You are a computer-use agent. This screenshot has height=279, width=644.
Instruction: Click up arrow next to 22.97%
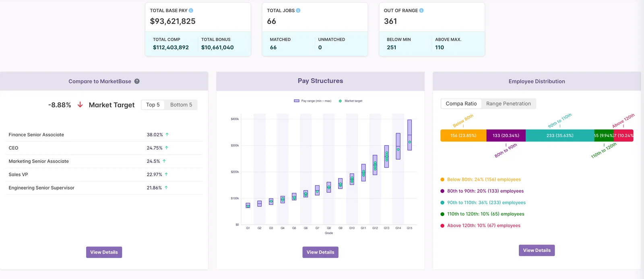coord(166,175)
